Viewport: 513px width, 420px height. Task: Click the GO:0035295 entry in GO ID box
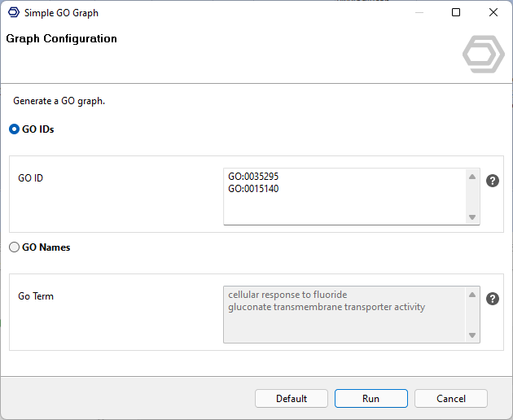click(253, 177)
